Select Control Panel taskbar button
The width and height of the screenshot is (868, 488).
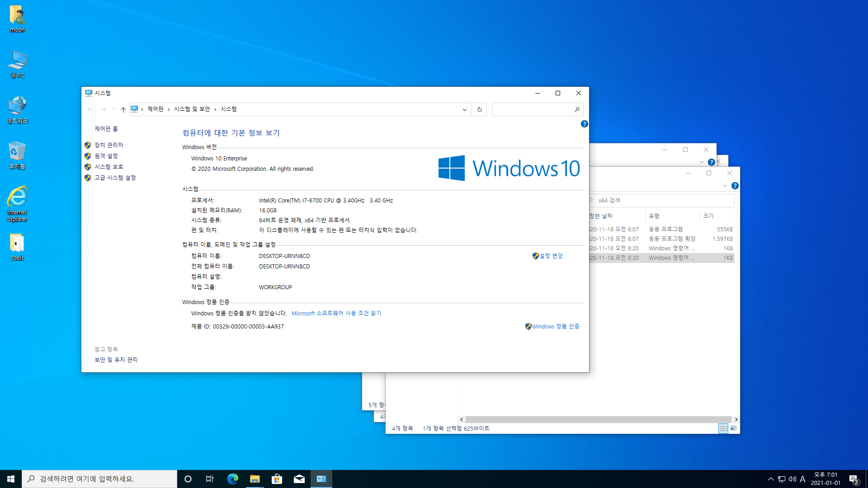point(321,479)
